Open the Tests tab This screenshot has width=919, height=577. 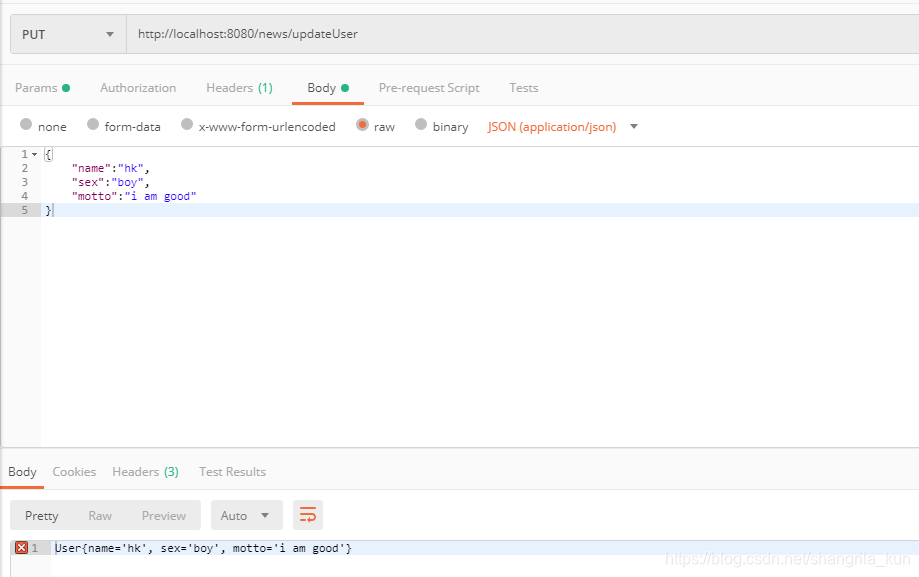tap(523, 88)
